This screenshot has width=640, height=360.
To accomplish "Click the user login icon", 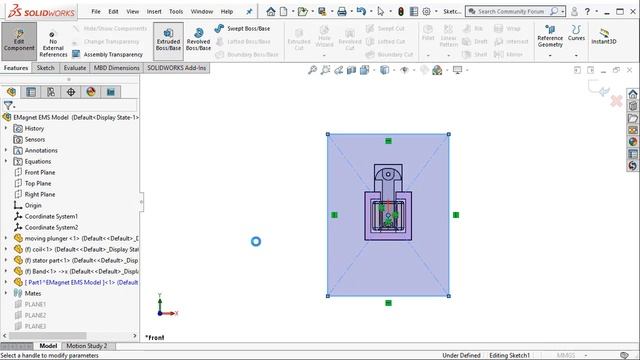I will [x=574, y=12].
